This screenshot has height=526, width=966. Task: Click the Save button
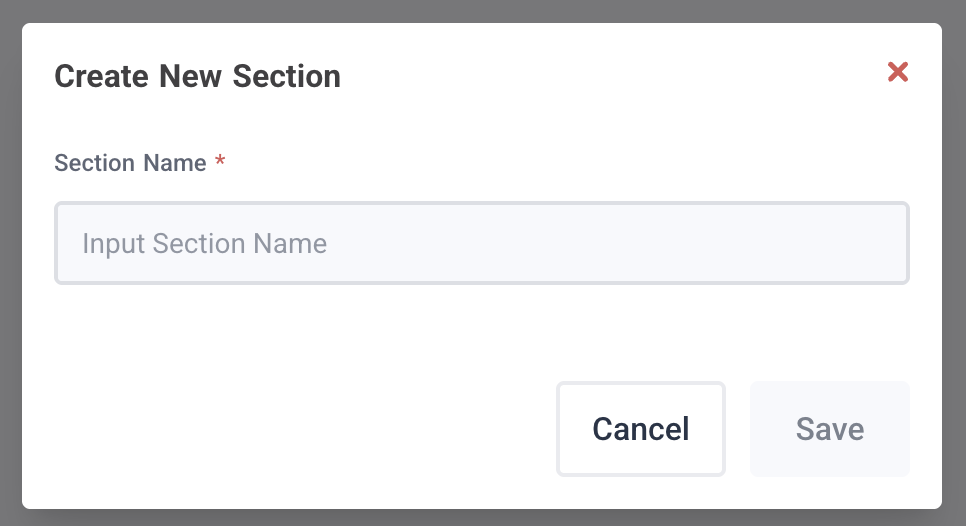tap(829, 429)
